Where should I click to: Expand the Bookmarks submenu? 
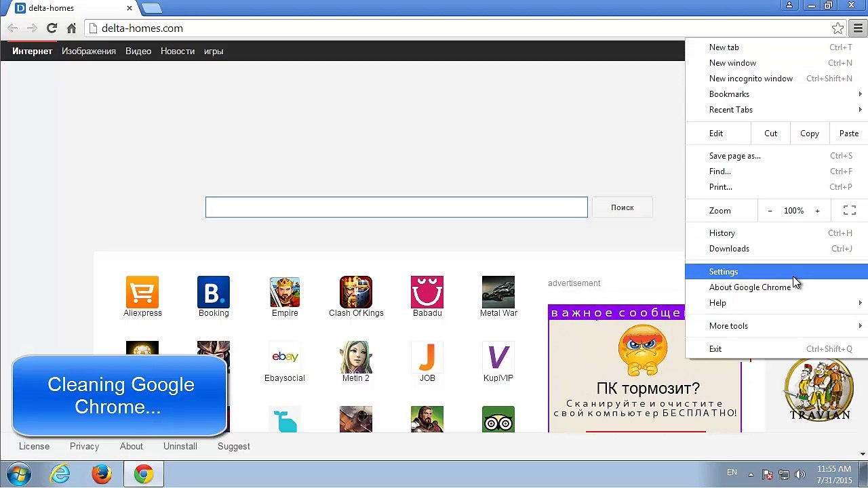point(776,94)
